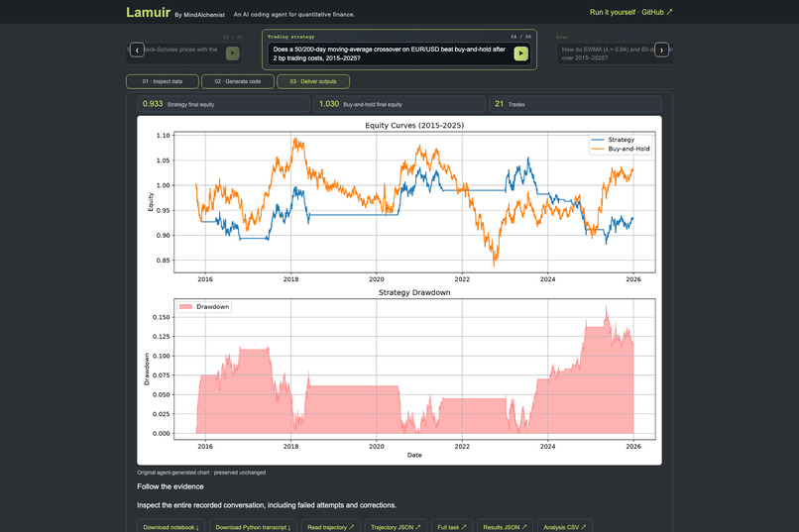This screenshot has width=799, height=532.
Task: Click the 'Inspect the entire recorded conversation' sentence
Action: [x=267, y=505]
